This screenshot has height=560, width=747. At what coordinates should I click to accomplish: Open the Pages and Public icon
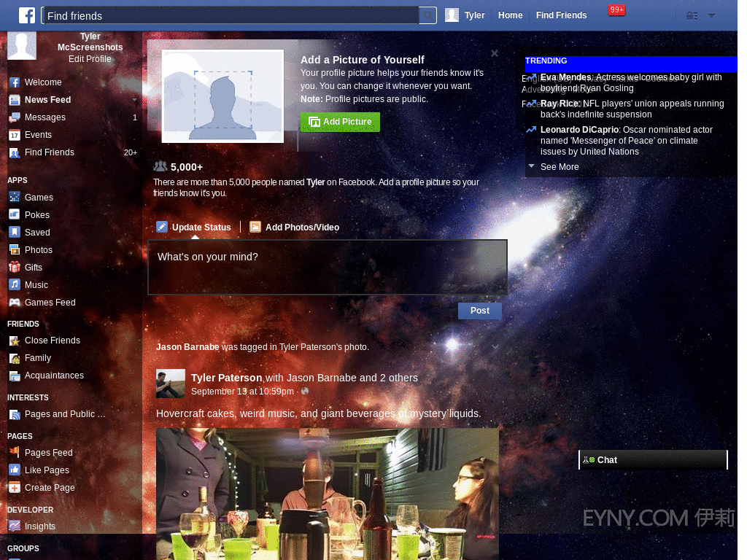15,414
